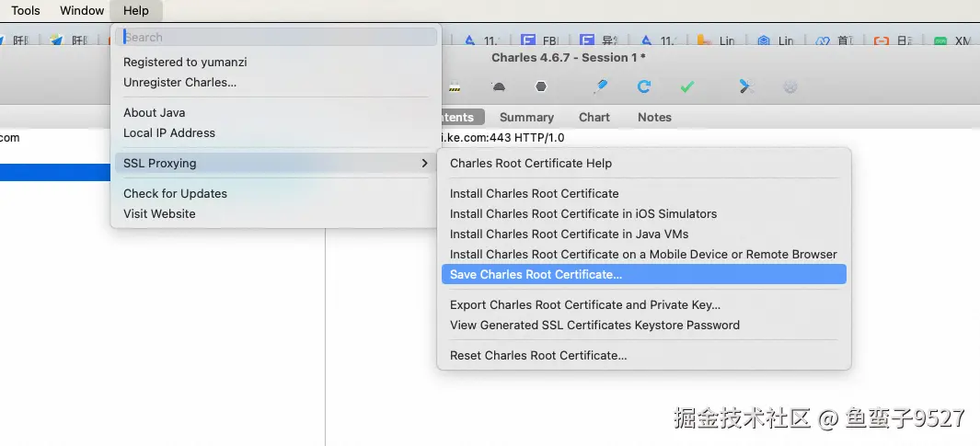Install Charles Root Certificate in iOS Simulators
This screenshot has height=446, width=980.
click(x=644, y=213)
